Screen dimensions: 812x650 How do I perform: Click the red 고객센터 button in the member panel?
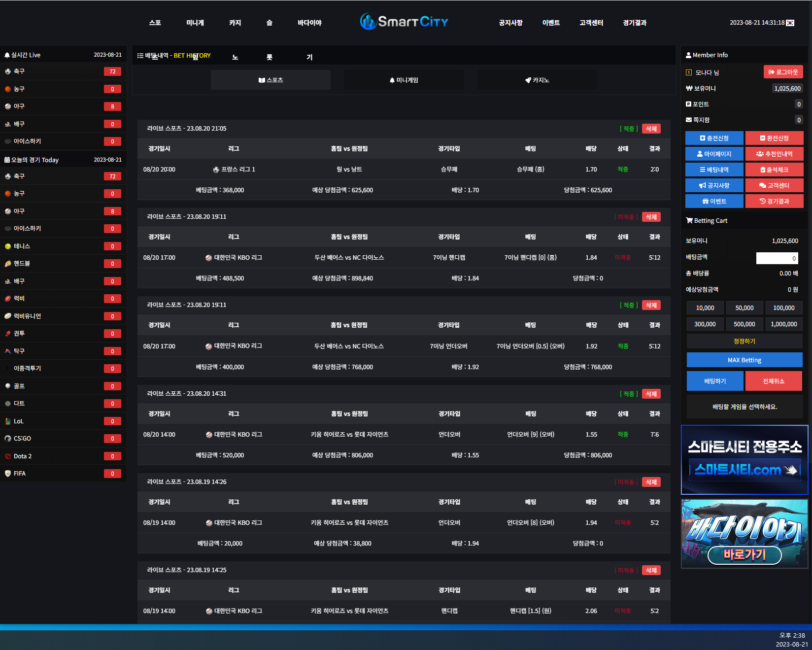pyautogui.click(x=775, y=185)
